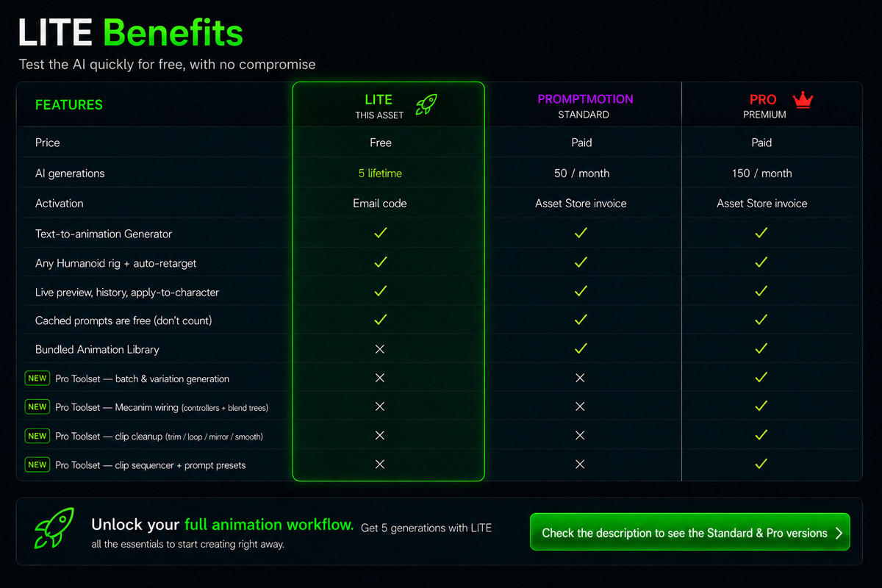Click the NEW badge for clip cleanup row
The height and width of the screenshot is (588, 882).
tap(37, 436)
